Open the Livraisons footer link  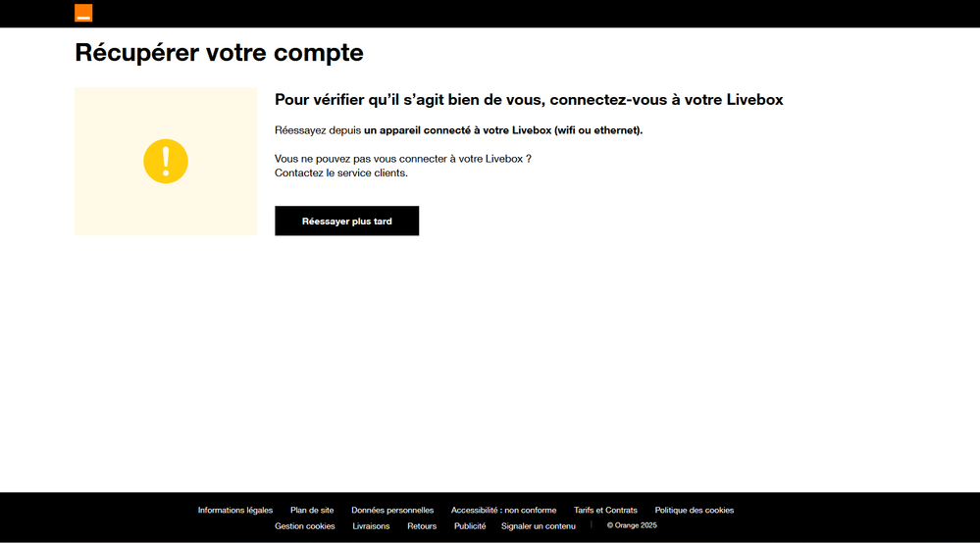371,526
